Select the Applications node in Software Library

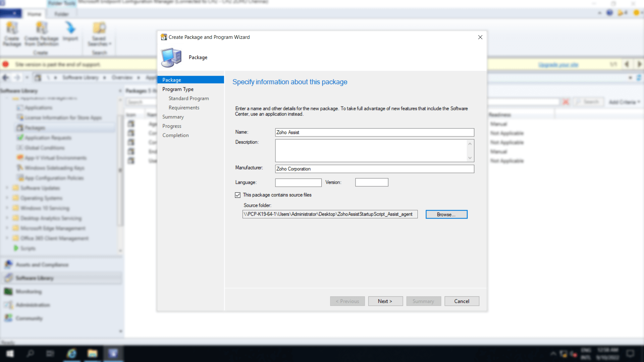point(39,107)
